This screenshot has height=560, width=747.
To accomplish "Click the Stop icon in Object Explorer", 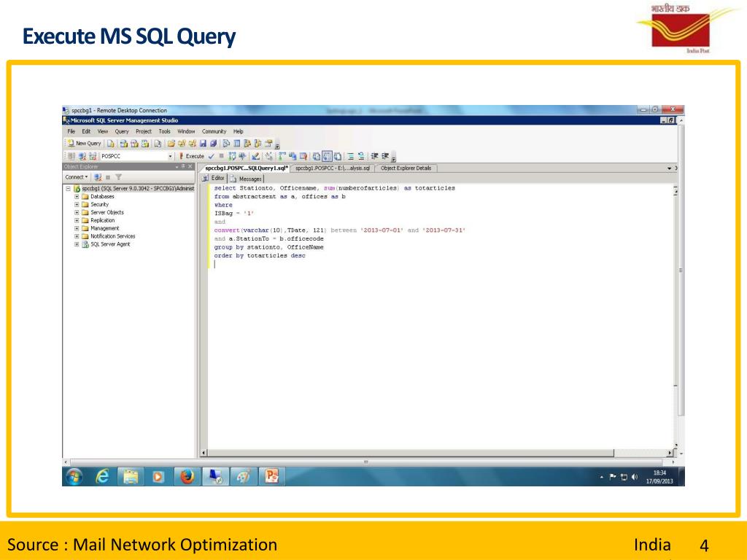I will [108, 177].
